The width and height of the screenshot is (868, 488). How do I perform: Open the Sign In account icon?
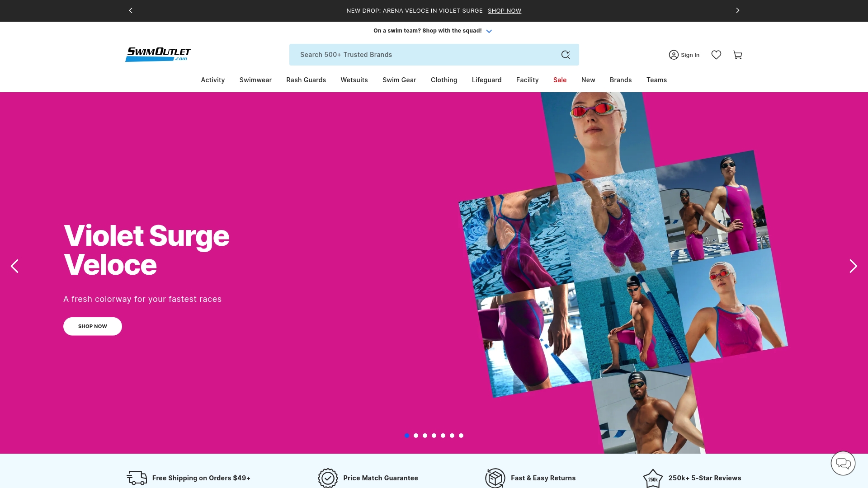[674, 55]
